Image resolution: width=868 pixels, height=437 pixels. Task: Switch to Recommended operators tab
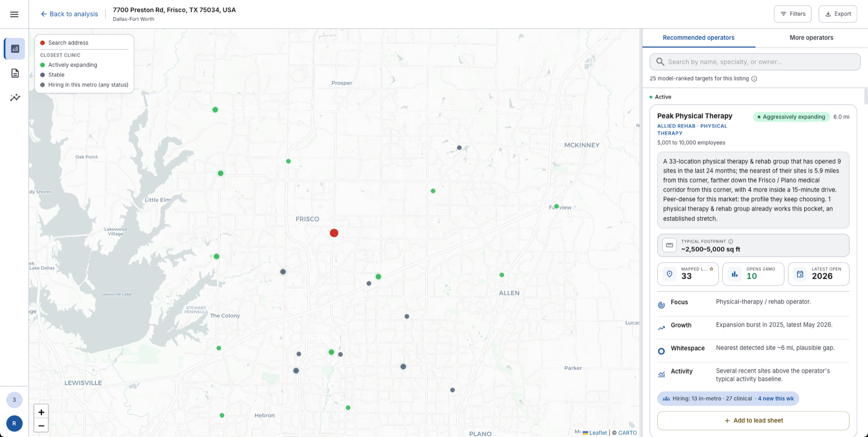click(698, 38)
